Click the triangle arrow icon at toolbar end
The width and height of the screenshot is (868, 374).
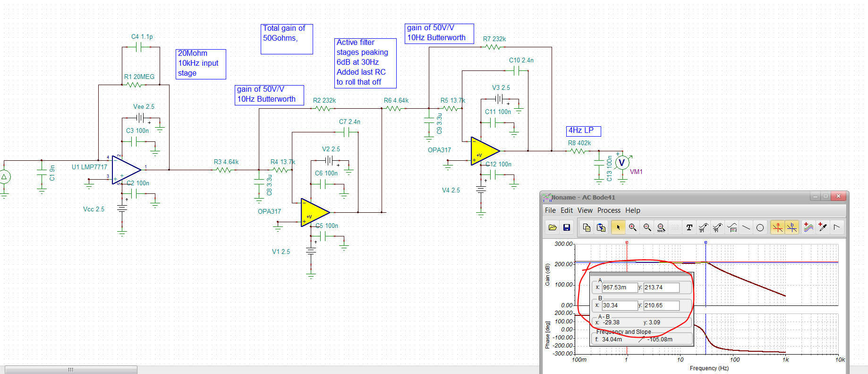pyautogui.click(x=837, y=227)
